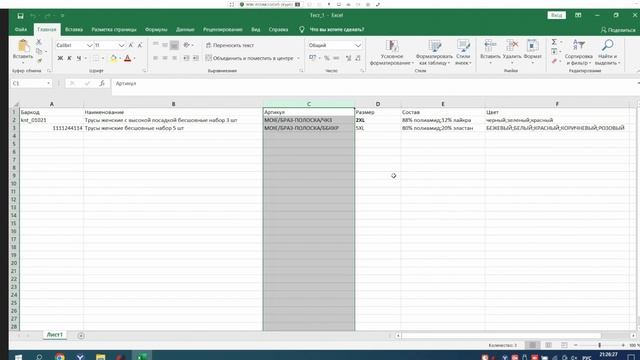Open the Общий number format dropdown
640x360 pixels.
pyautogui.click(x=358, y=45)
